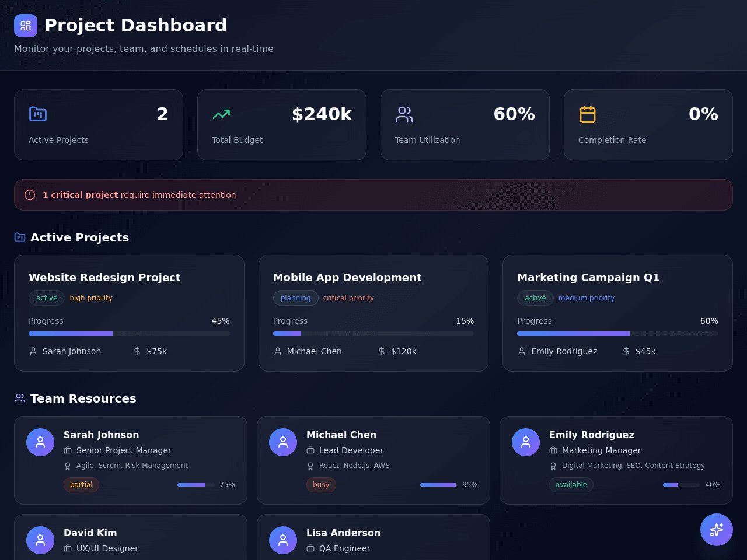Click briefcase icon beside QA Engineer
Screen dimensions: 747x560
pos(310,548)
